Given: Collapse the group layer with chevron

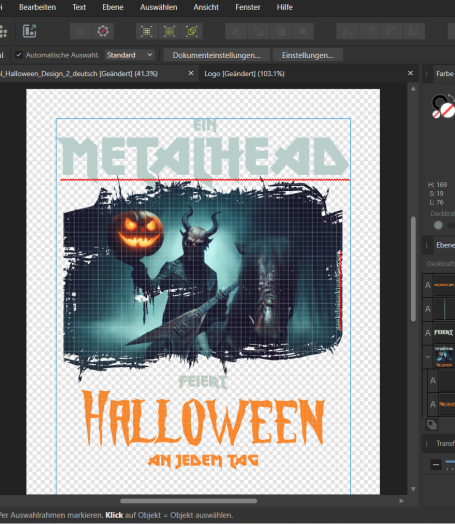Looking at the screenshot, I should coord(428,357).
